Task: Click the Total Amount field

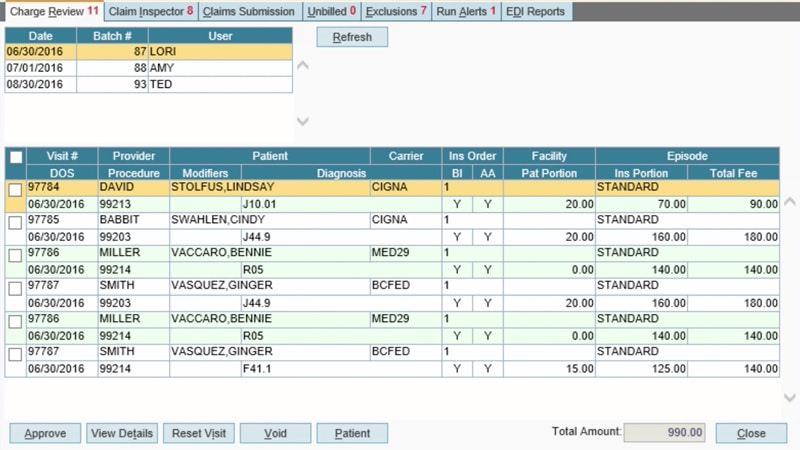Action: coord(664,433)
